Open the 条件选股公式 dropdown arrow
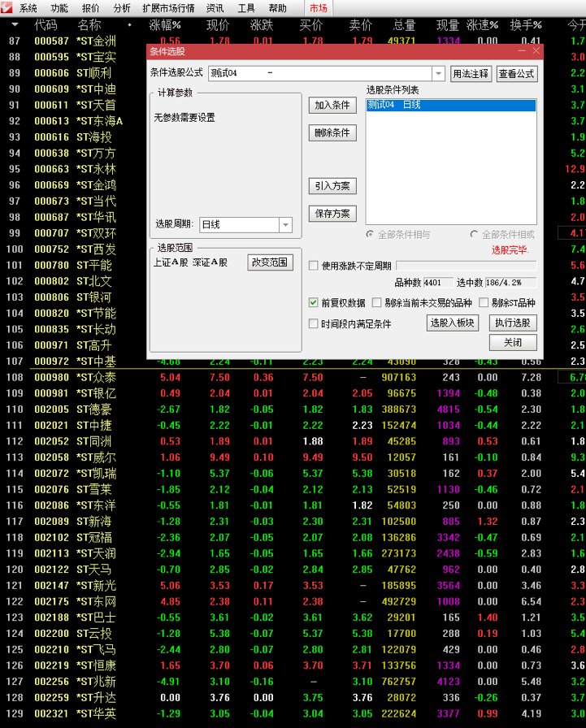 pos(438,73)
